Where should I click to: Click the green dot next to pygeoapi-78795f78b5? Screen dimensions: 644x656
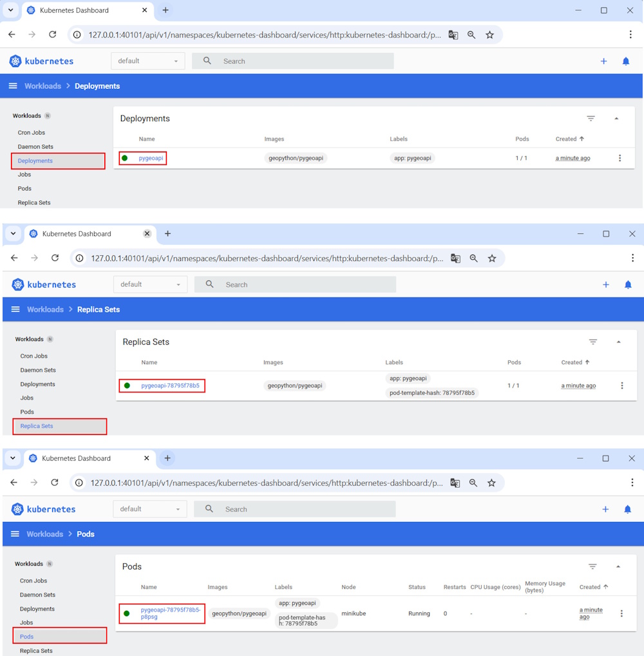pyautogui.click(x=127, y=385)
